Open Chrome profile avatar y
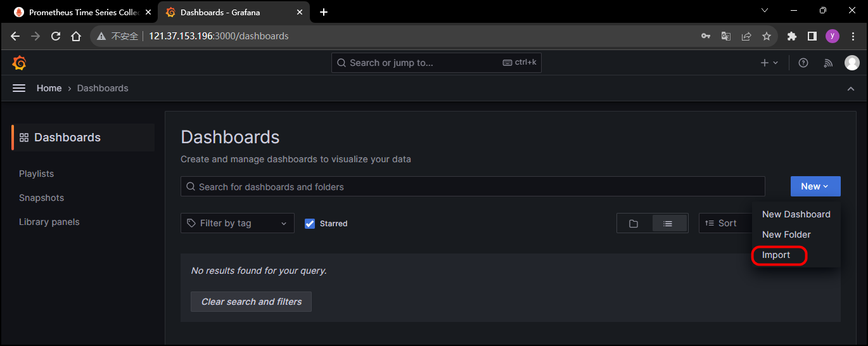This screenshot has height=346, width=868. click(833, 36)
